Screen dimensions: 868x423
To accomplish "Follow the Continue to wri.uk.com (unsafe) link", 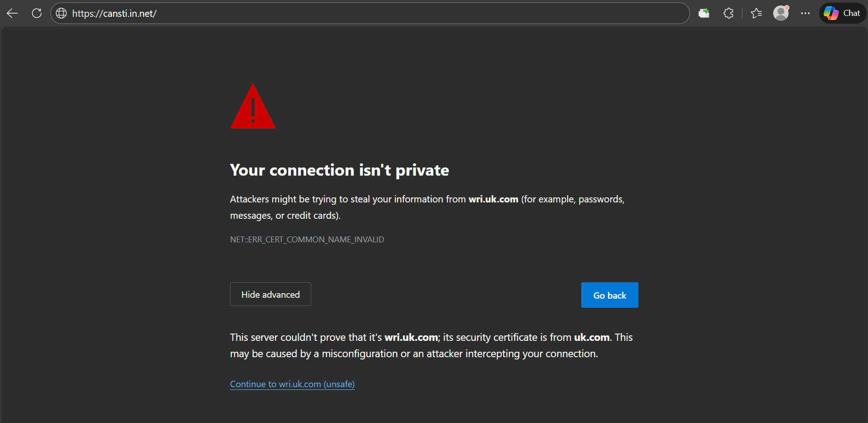I will [x=292, y=384].
